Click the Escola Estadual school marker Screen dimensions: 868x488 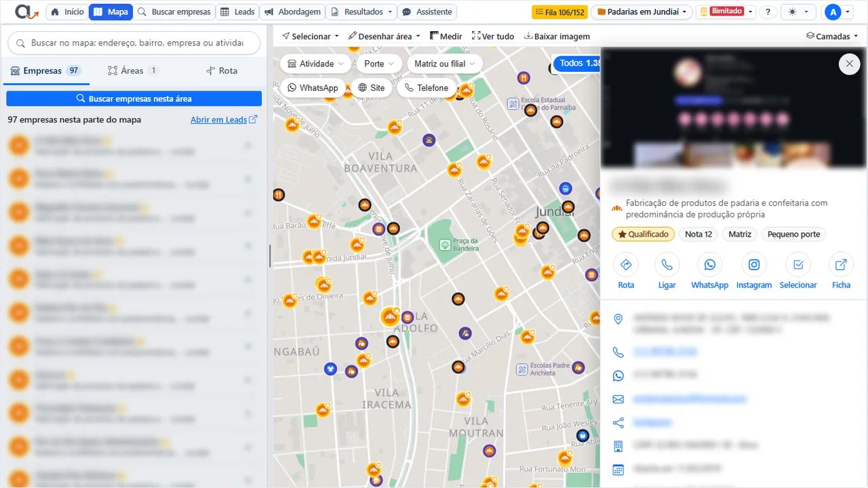tap(513, 104)
